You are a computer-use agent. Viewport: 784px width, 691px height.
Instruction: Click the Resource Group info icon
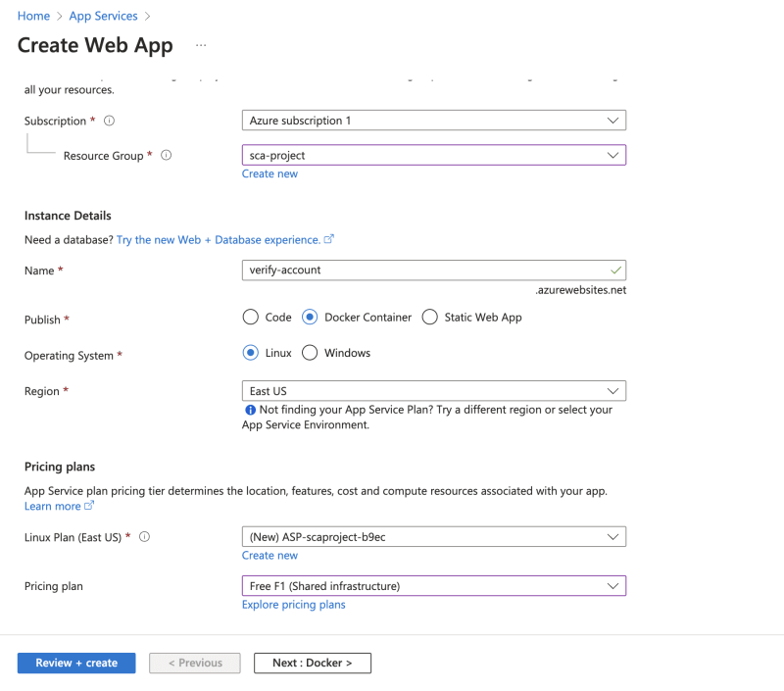click(166, 155)
